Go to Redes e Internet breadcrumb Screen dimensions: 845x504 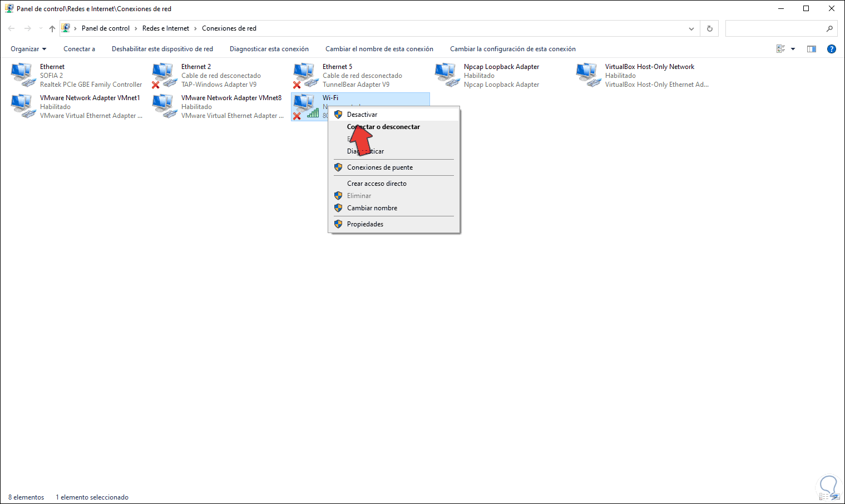point(166,28)
